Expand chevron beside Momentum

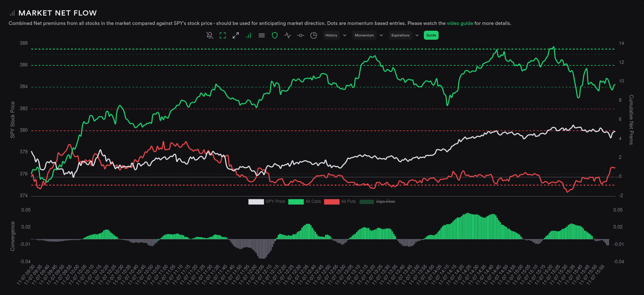click(x=382, y=35)
